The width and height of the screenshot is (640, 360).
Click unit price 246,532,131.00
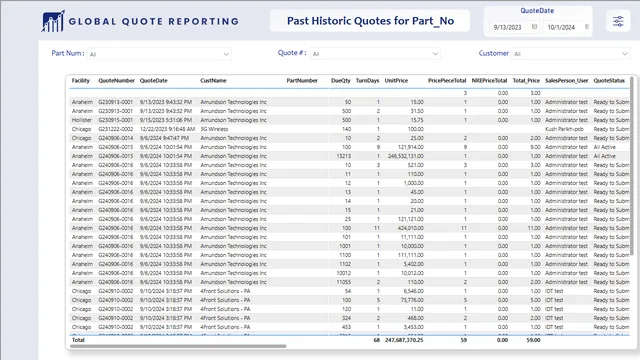tap(405, 156)
